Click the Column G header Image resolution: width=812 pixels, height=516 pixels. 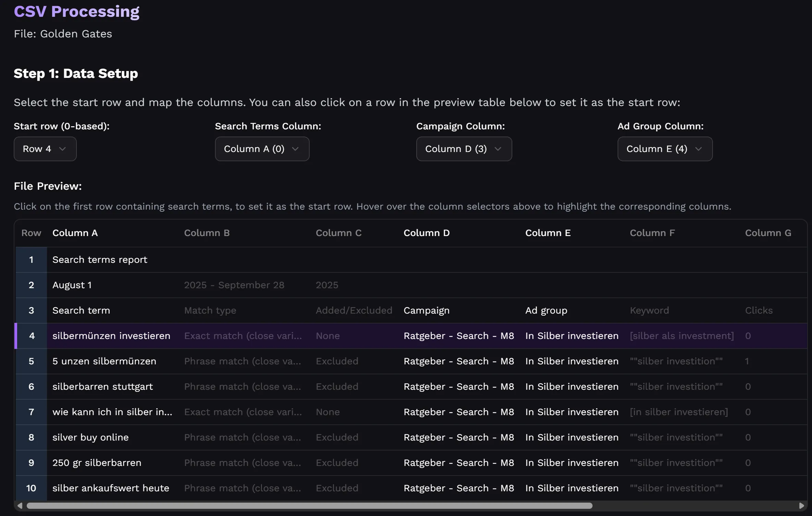[x=768, y=233]
